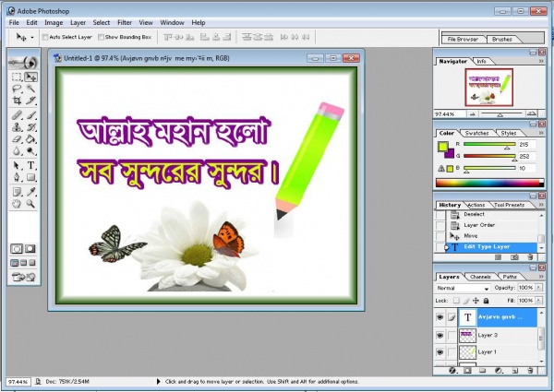This screenshot has height=392, width=554.
Task: Open the Layer menu
Action: tap(78, 22)
